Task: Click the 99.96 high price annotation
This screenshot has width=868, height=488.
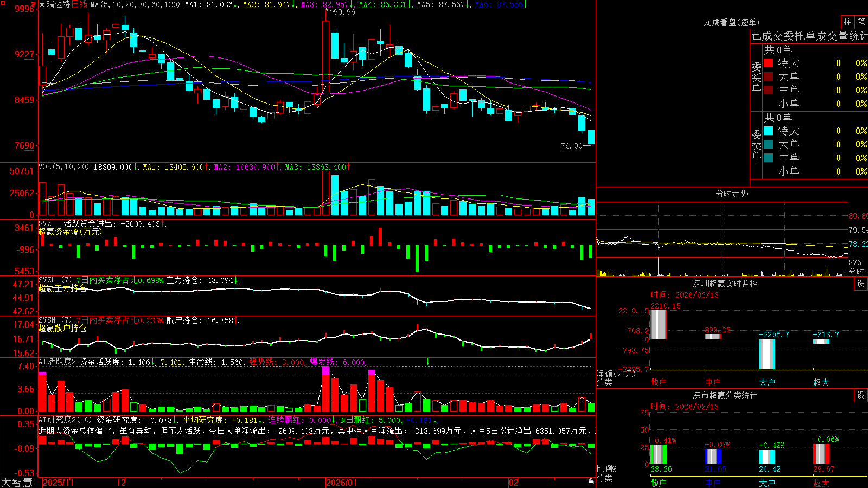Action: pyautogui.click(x=344, y=12)
